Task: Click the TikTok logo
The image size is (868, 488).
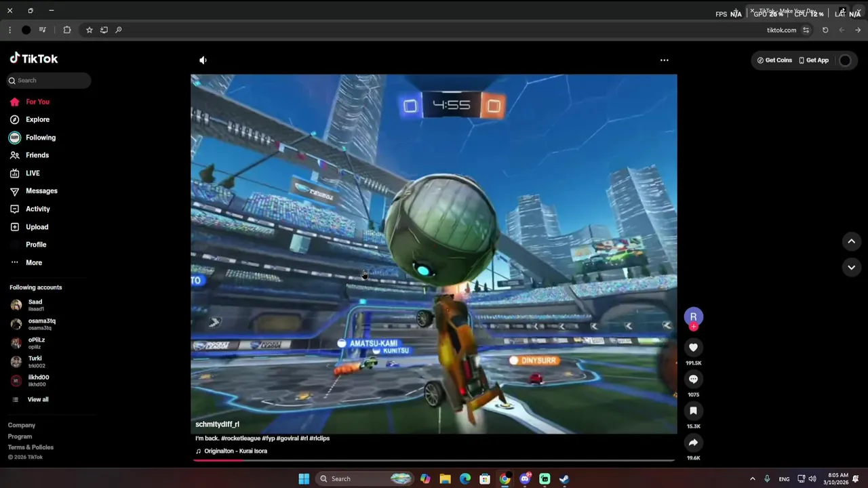Action: coord(34,59)
